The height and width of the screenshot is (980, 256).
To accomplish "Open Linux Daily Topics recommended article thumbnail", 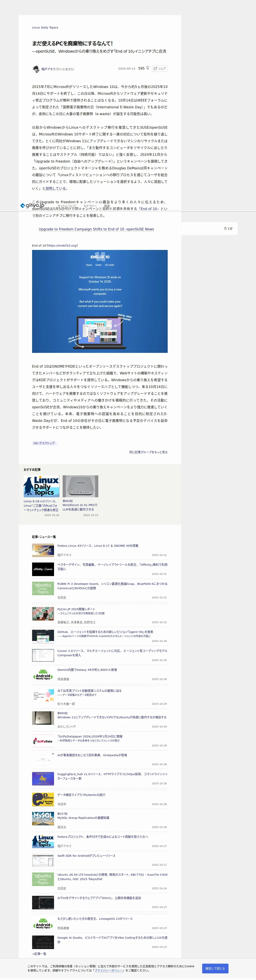I will pyautogui.click(x=41, y=486).
